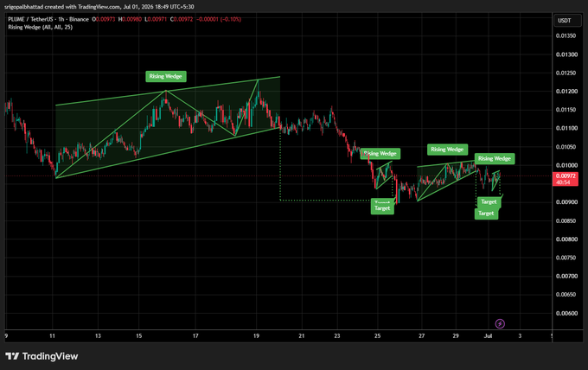Click the 0.01300 price axis label
This screenshot has width=588, height=370.
566,54
